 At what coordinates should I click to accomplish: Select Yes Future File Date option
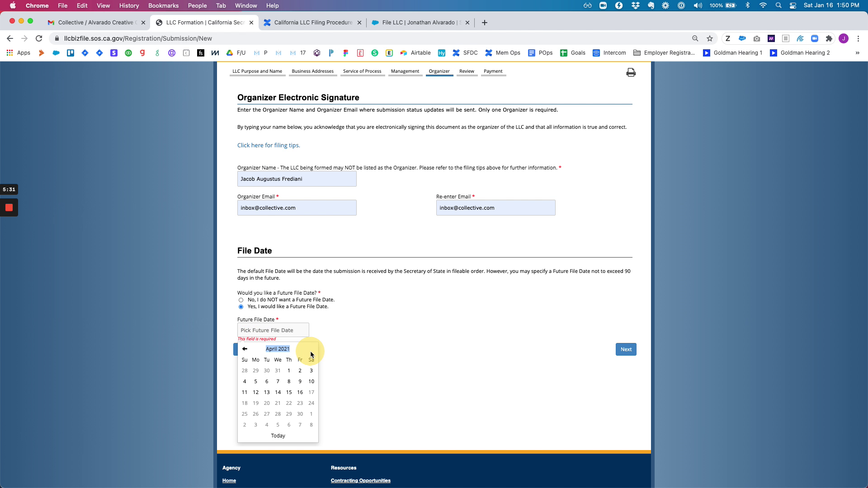241,307
